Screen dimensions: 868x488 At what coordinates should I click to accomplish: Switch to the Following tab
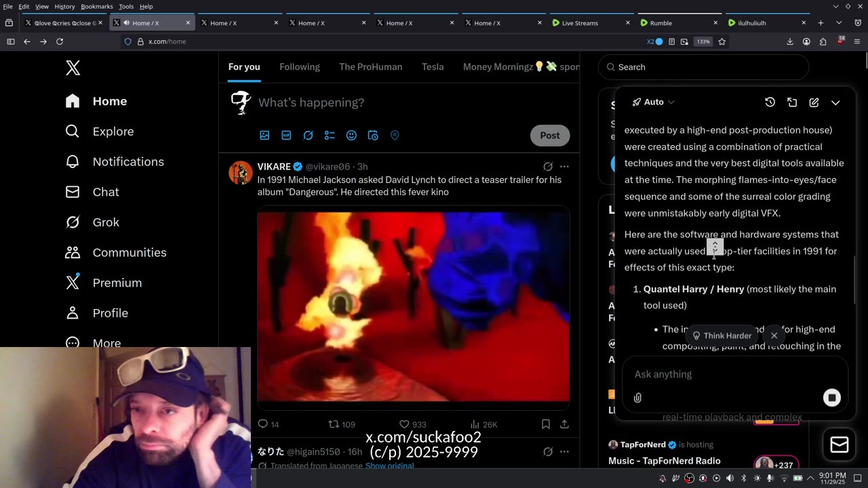pos(300,66)
